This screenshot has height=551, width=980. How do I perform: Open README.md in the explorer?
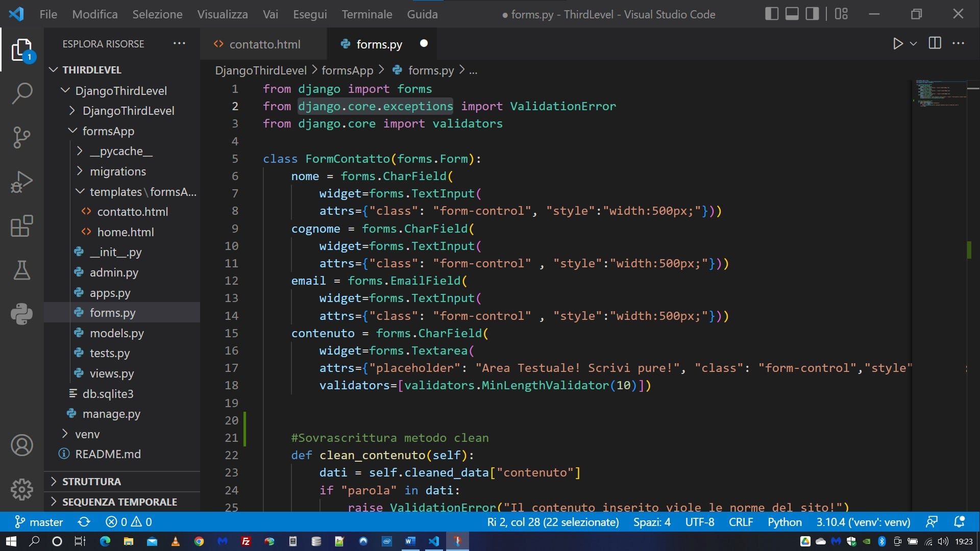pos(108,454)
